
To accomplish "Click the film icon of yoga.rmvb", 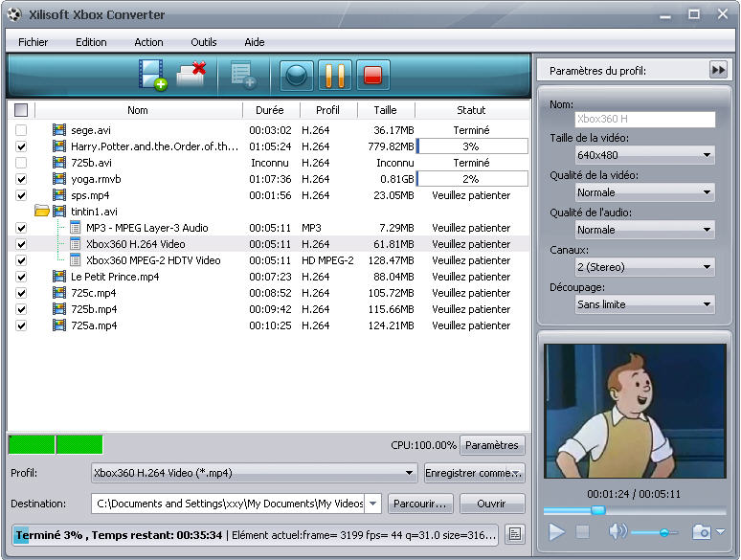I will 59,179.
